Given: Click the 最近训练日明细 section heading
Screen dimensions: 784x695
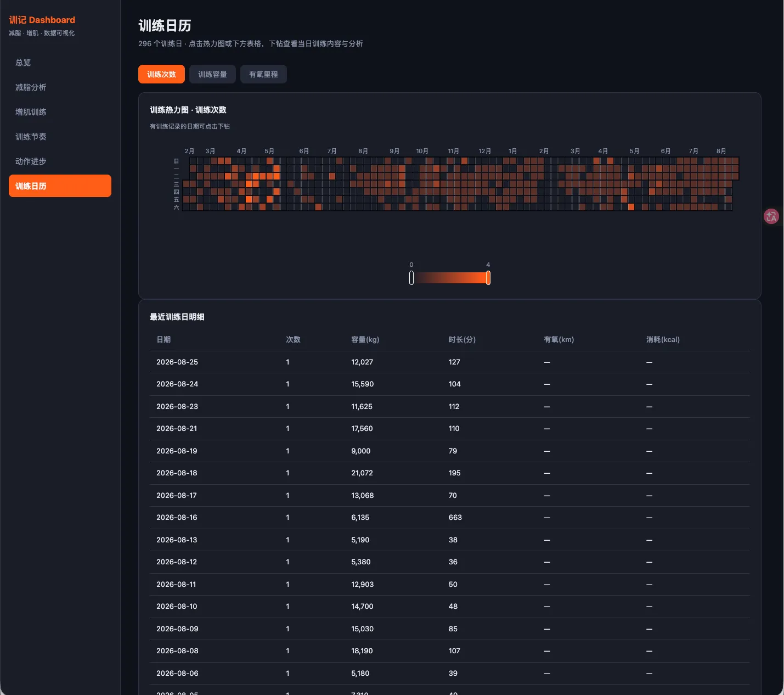Looking at the screenshot, I should (177, 317).
